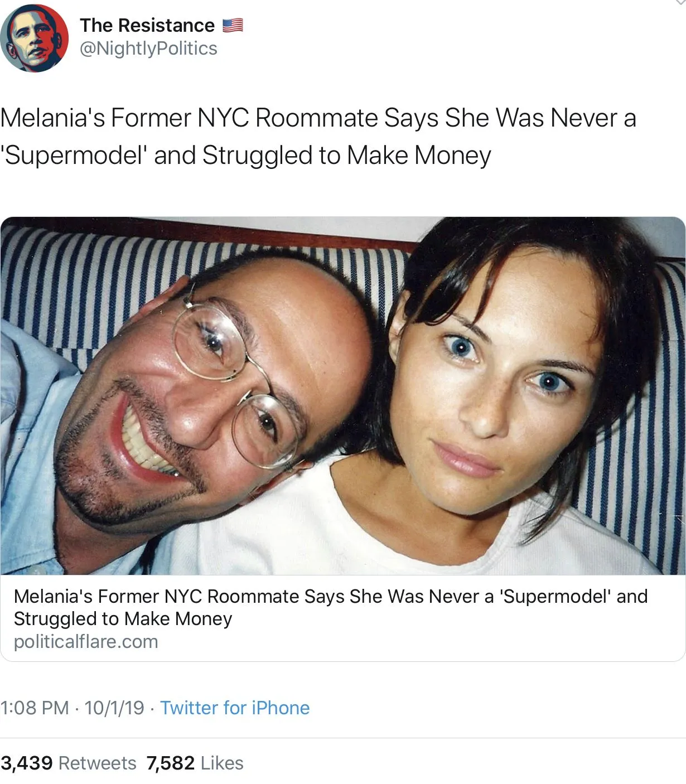Expand the tweet options chevron at top right
Screen dimensions: 686x784
click(x=679, y=3)
